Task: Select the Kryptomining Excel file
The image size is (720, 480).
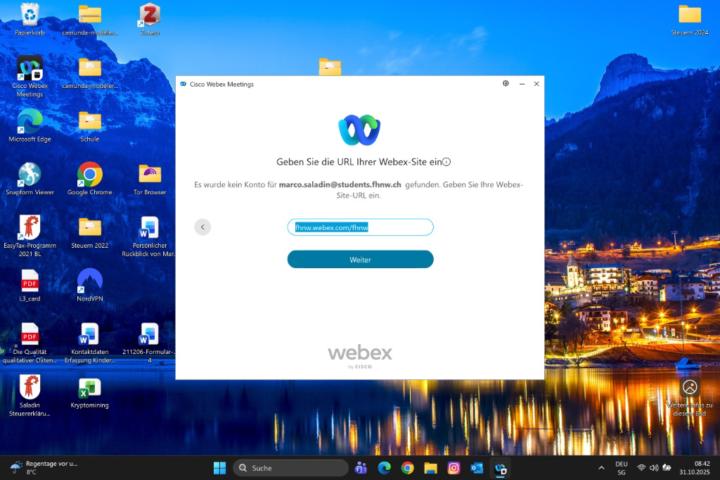Action: 90,392
